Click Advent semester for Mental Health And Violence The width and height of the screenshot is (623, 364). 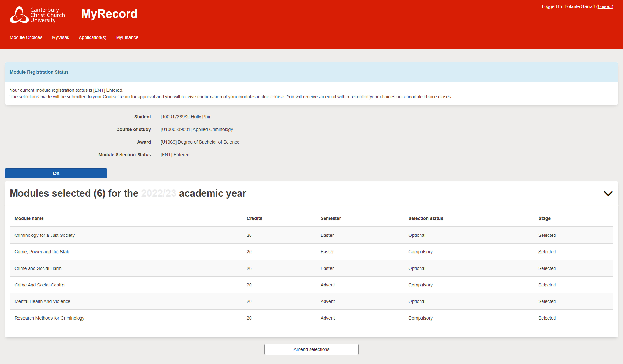pyautogui.click(x=328, y=301)
